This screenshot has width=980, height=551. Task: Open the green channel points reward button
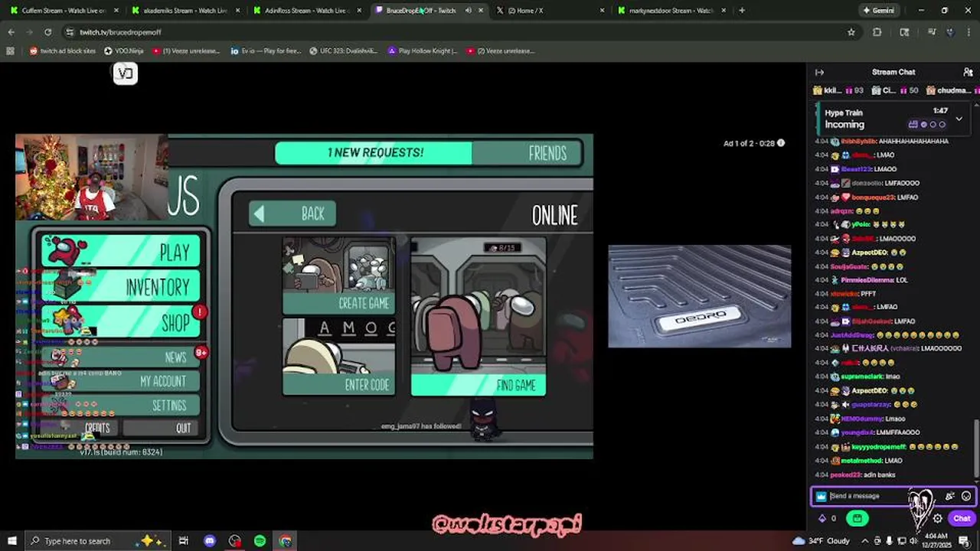point(857,518)
